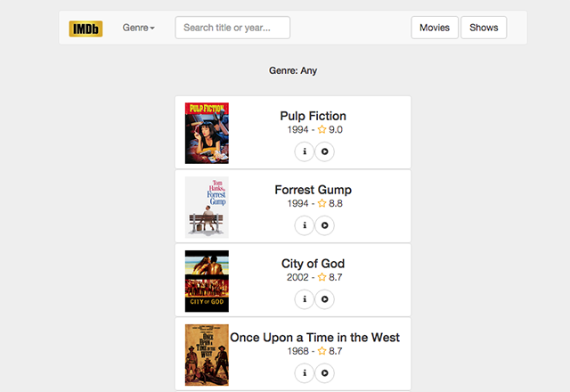
Task: Open info for Pulp Fiction
Action: point(305,151)
